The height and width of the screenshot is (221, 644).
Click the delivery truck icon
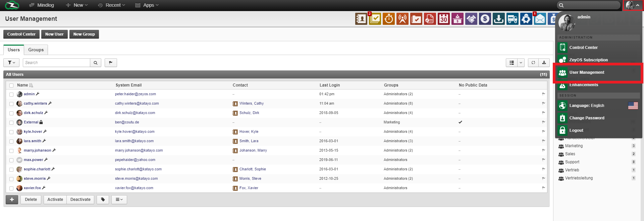tap(512, 19)
